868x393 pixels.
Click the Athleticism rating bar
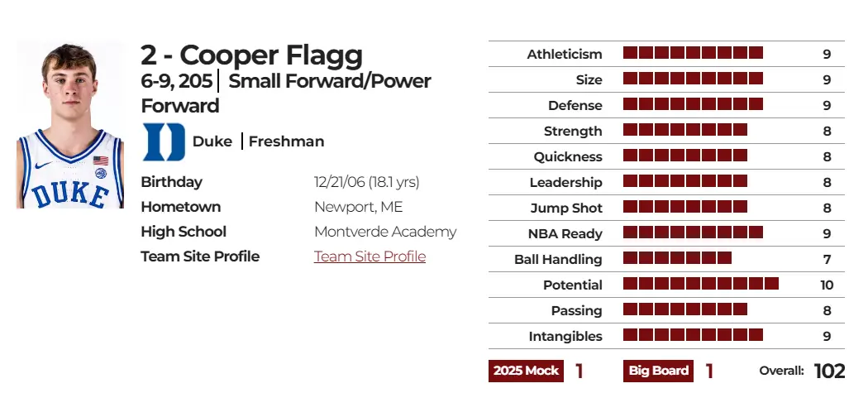click(693, 54)
